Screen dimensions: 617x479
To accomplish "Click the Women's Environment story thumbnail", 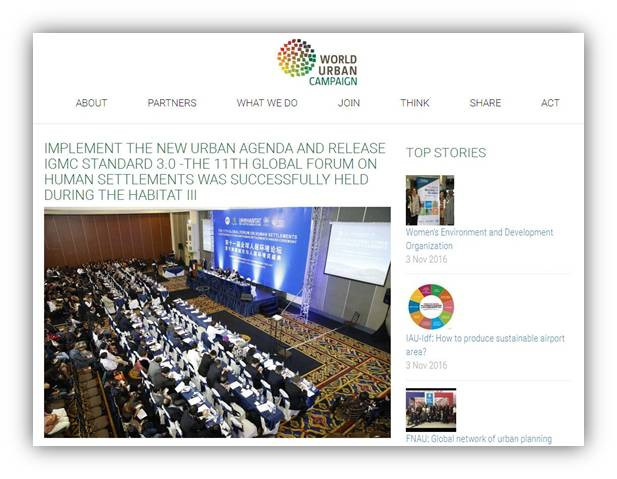I will coord(430,200).
